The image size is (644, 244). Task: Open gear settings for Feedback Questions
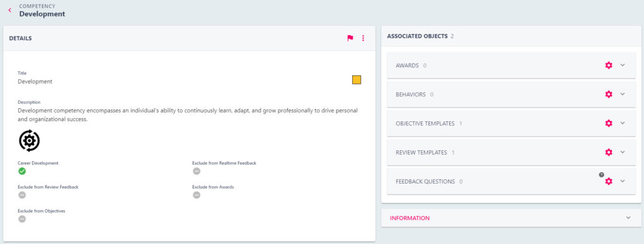tap(609, 181)
